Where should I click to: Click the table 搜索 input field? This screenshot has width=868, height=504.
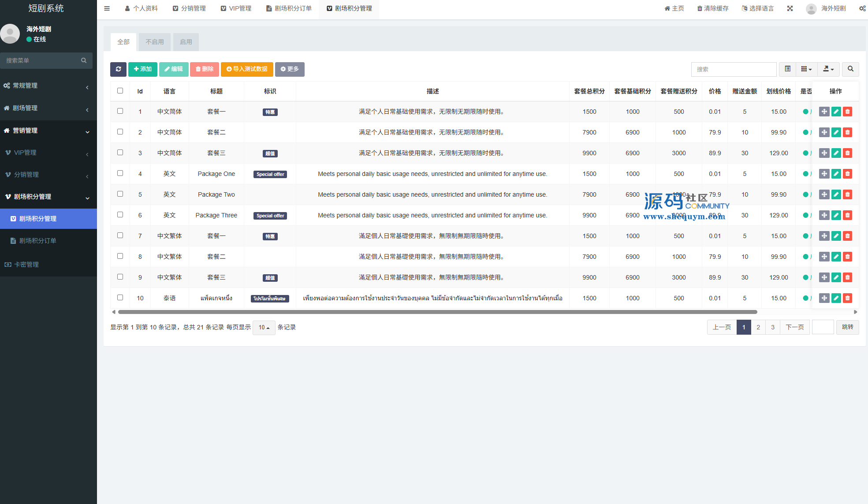[734, 69]
